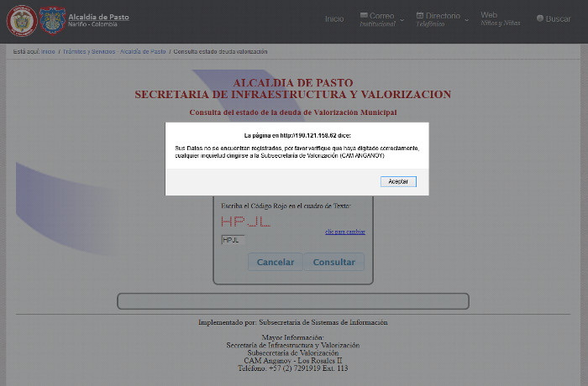
Task: Click the Cancelar button
Action: [276, 262]
